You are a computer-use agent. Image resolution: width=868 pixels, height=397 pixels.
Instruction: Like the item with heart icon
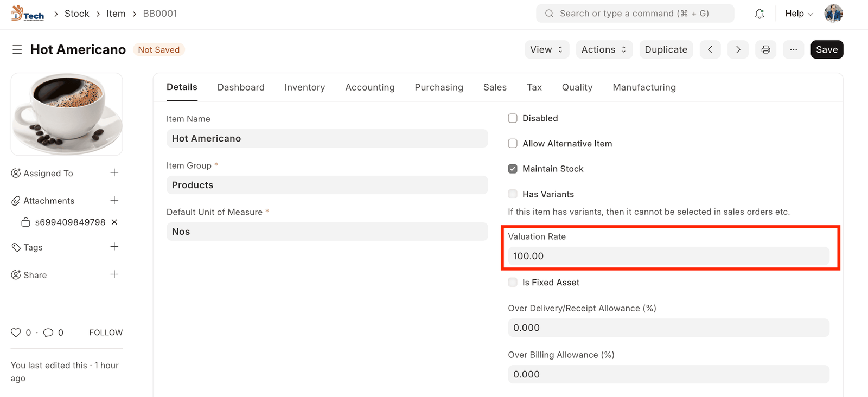16,332
